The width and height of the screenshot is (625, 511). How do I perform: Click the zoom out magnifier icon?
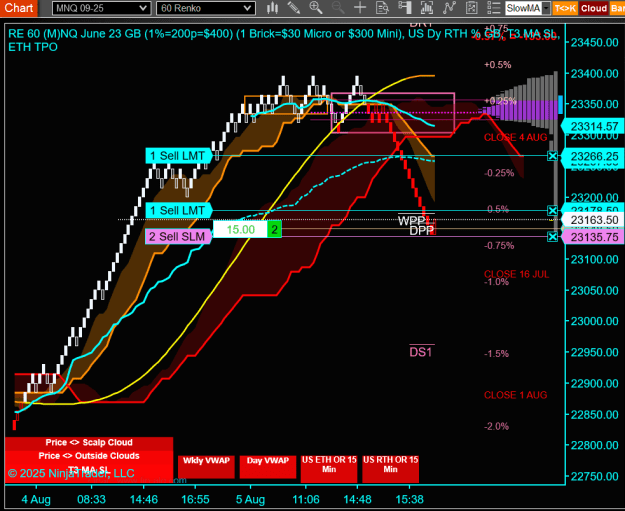(x=338, y=8)
